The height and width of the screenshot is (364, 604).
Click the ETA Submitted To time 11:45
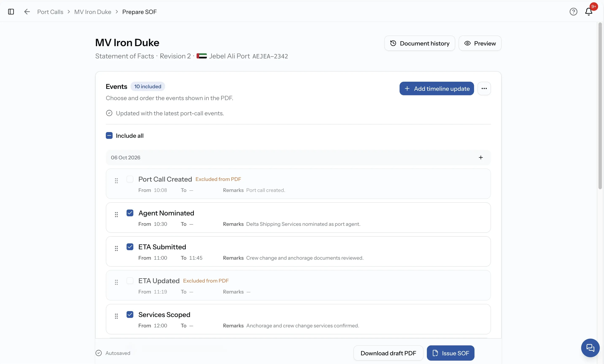196,258
